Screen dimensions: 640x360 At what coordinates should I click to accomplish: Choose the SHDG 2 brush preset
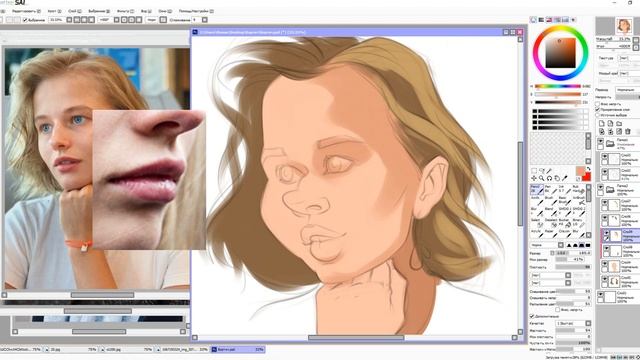coord(578,212)
